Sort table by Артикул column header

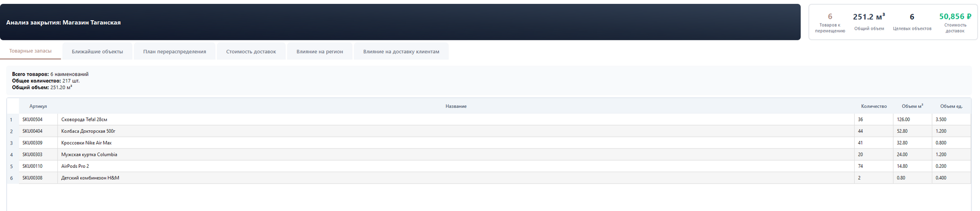tap(38, 106)
